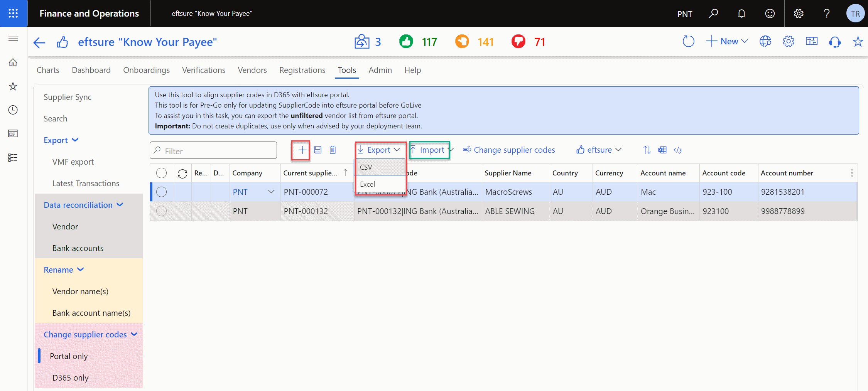Open the Registrations tab
Image resolution: width=868 pixels, height=391 pixels.
(x=302, y=70)
